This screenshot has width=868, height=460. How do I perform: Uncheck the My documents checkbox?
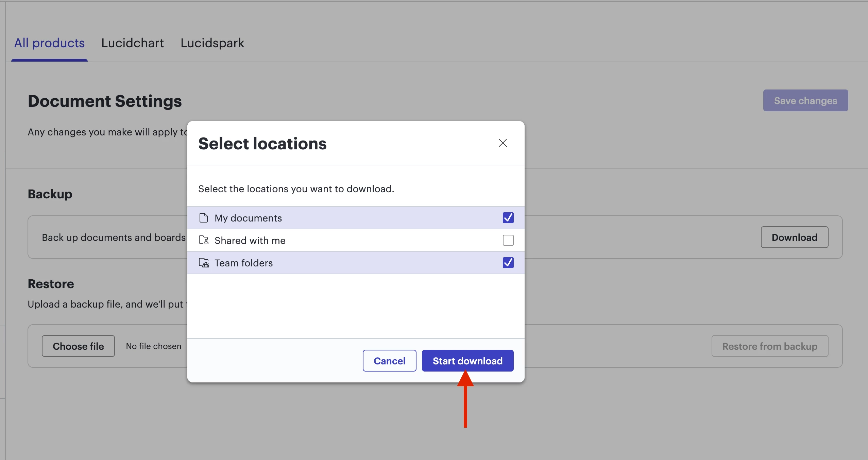508,218
